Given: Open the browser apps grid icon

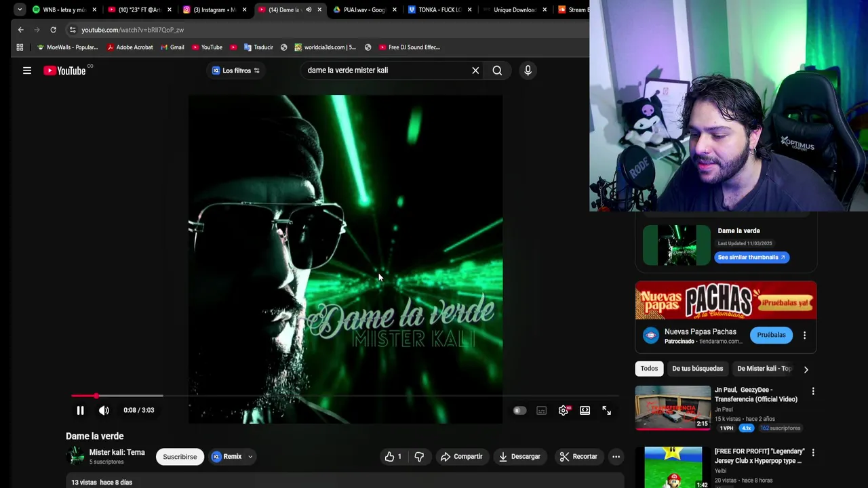Looking at the screenshot, I should point(20,47).
